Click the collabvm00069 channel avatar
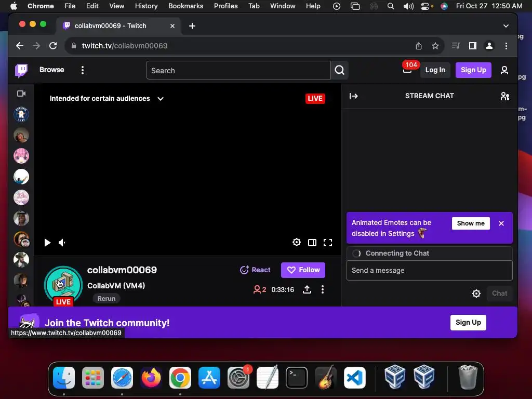This screenshot has width=532, height=399. pyautogui.click(x=63, y=284)
